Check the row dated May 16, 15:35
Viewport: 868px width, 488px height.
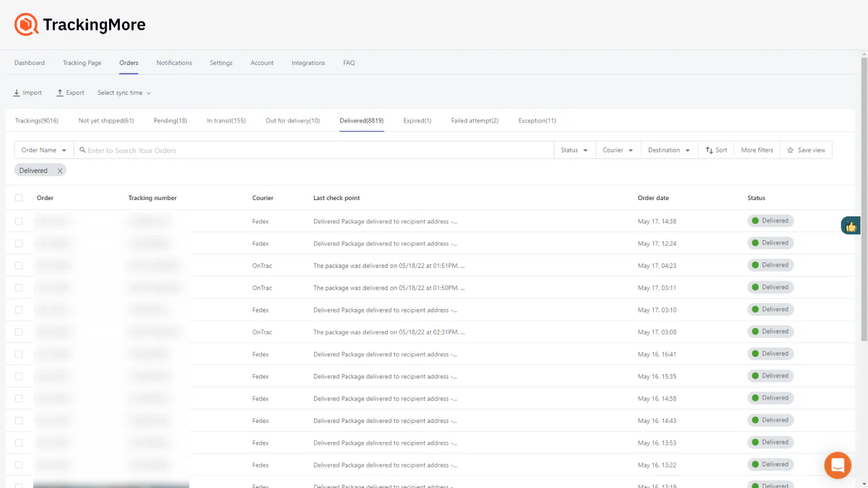point(19,376)
